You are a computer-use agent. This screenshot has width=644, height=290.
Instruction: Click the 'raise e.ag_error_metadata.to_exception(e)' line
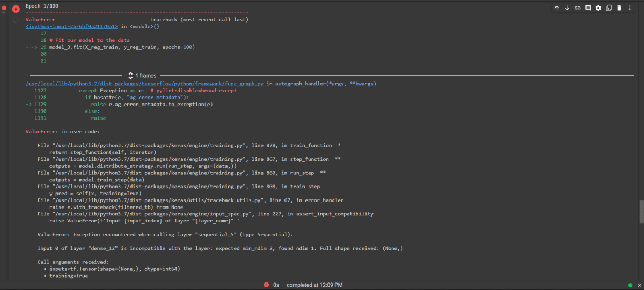coord(152,104)
